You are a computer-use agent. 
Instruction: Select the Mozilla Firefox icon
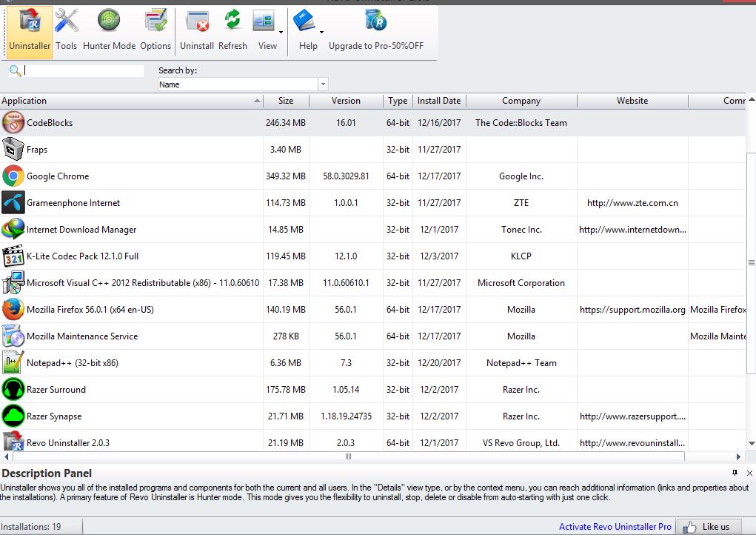pyautogui.click(x=13, y=309)
